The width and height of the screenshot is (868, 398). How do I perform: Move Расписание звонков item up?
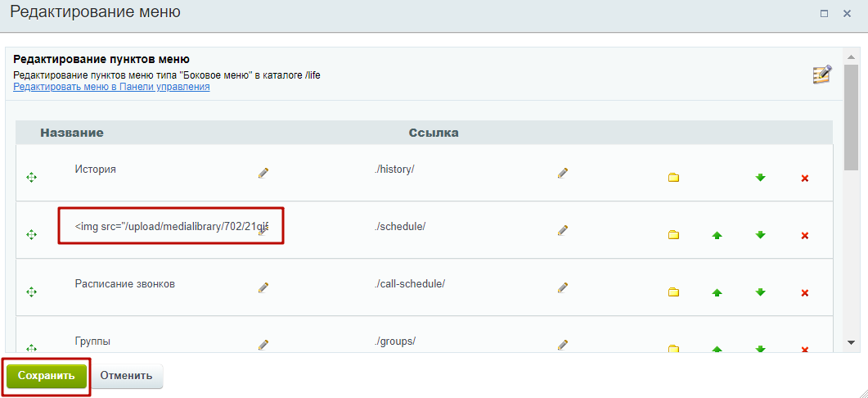click(717, 292)
